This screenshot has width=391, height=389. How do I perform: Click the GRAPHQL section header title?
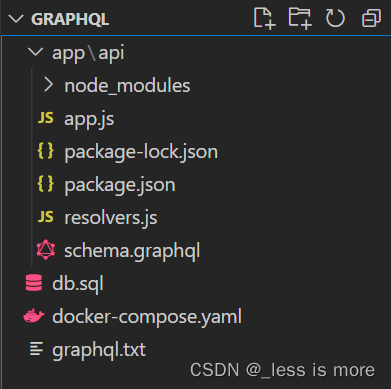[70, 19]
